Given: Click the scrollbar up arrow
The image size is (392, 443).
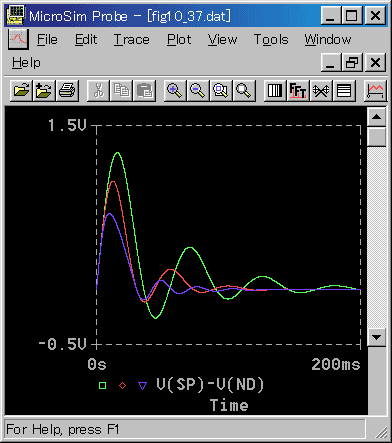Looking at the screenshot, I should coord(377,117).
